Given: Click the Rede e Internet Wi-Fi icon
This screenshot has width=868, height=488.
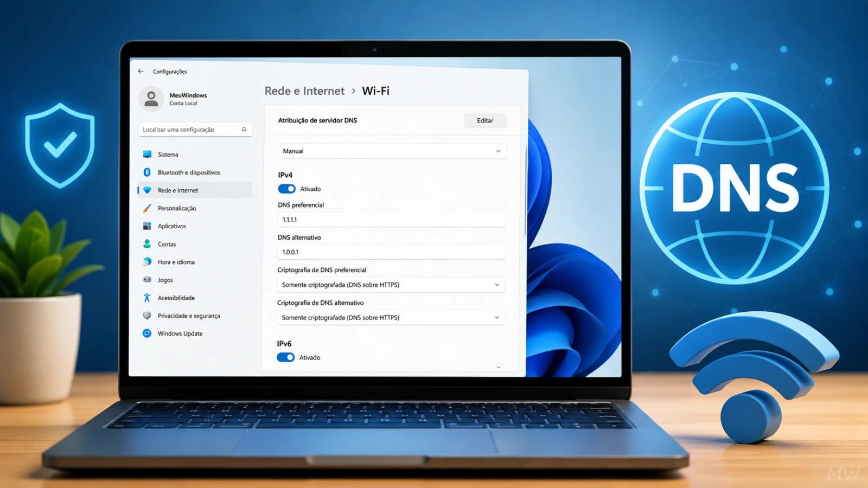Looking at the screenshot, I should (147, 190).
